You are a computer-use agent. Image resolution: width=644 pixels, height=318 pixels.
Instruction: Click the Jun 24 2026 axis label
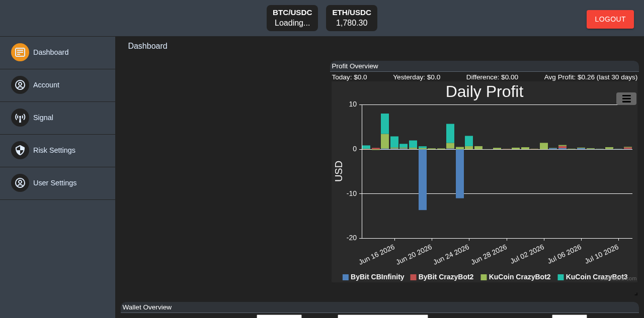coord(451,254)
